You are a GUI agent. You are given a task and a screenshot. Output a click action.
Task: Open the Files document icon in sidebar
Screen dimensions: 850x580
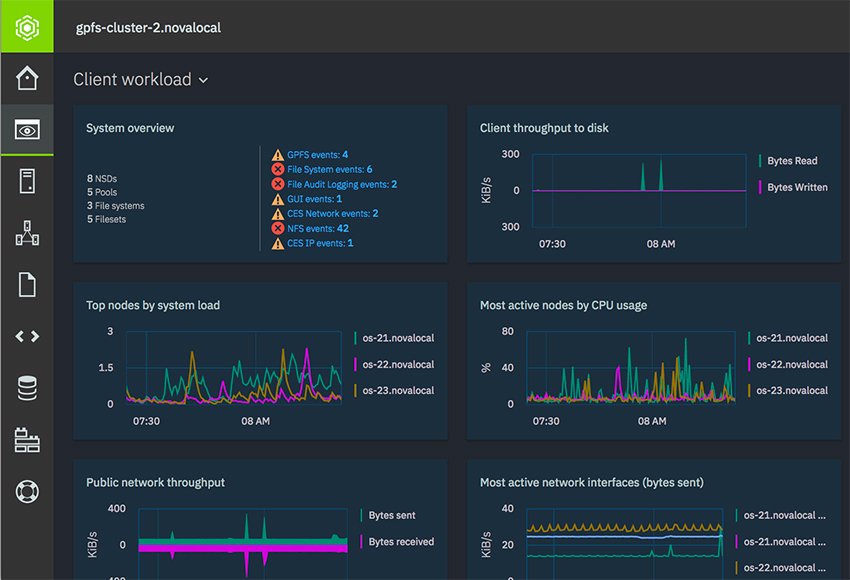[x=27, y=285]
